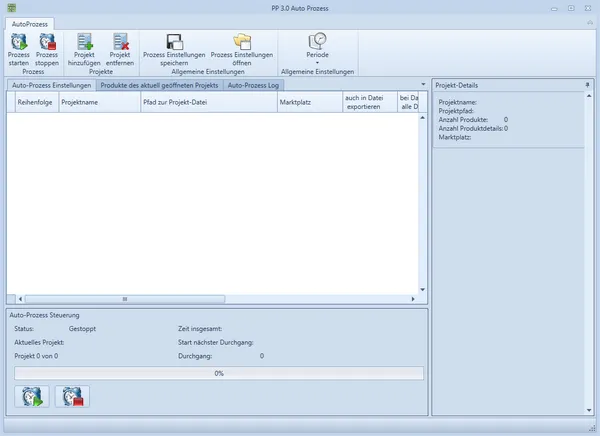Viewport: 600px width, 436px height.
Task: Click the 'Start nächster Durchgang:' label
Action: pos(215,343)
